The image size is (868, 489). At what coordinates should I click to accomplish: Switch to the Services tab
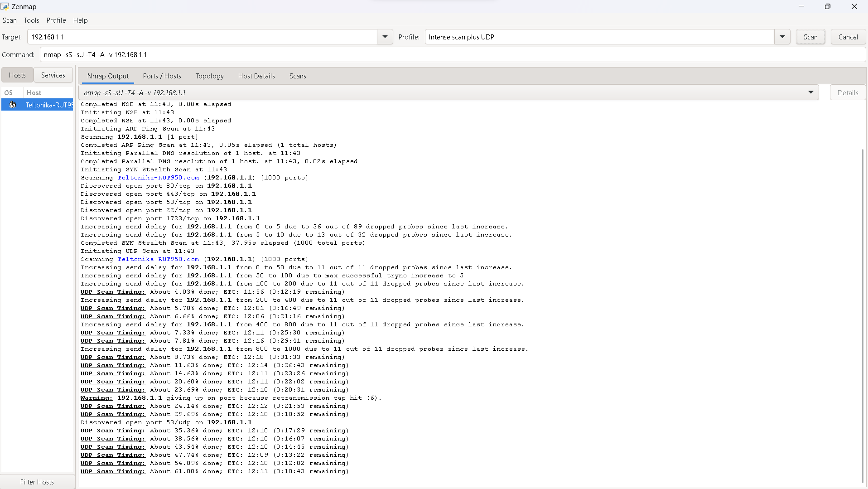(53, 75)
